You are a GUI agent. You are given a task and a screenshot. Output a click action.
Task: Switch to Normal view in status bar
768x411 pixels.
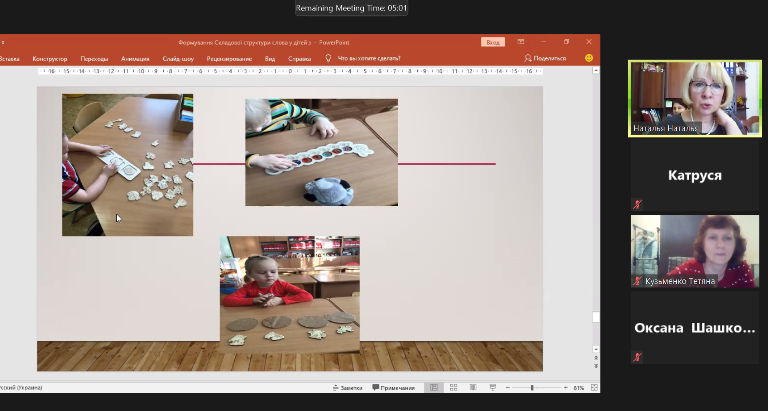pyautogui.click(x=434, y=387)
